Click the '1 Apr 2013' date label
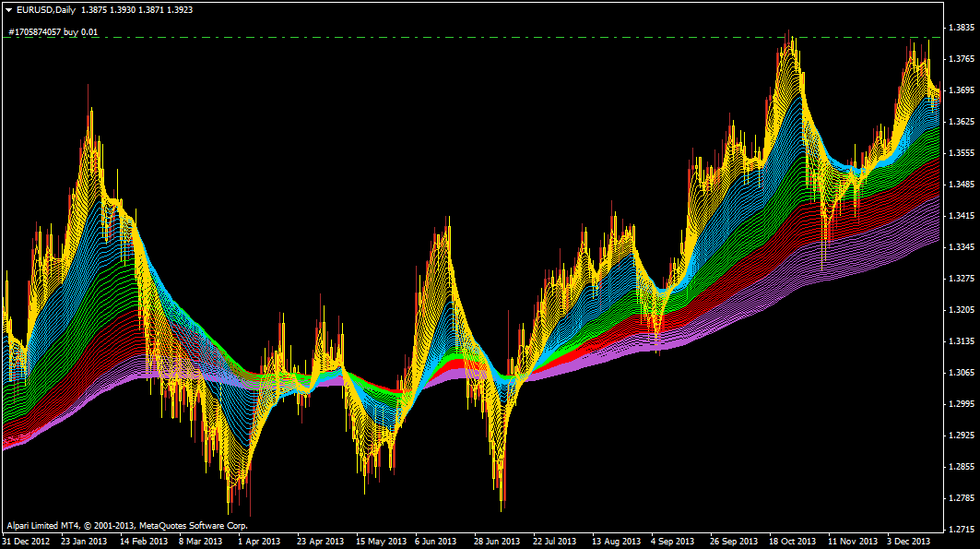Image resolution: width=980 pixels, height=549 pixels. (259, 542)
